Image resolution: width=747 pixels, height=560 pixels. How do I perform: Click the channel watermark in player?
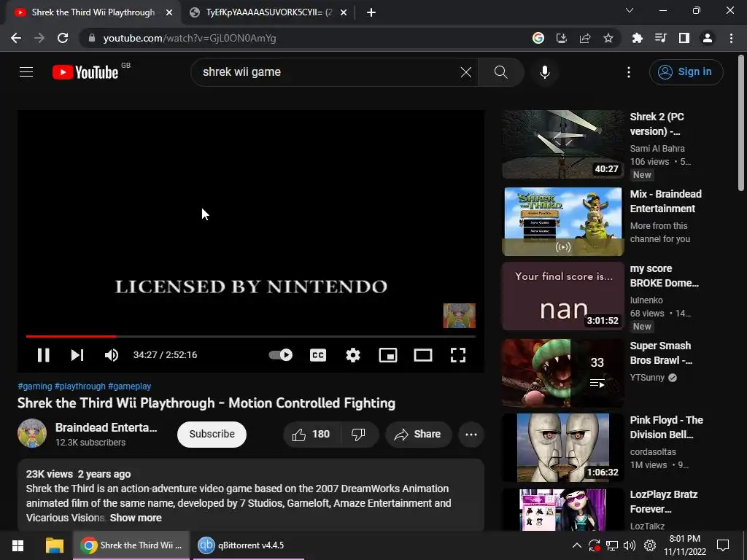tap(460, 316)
